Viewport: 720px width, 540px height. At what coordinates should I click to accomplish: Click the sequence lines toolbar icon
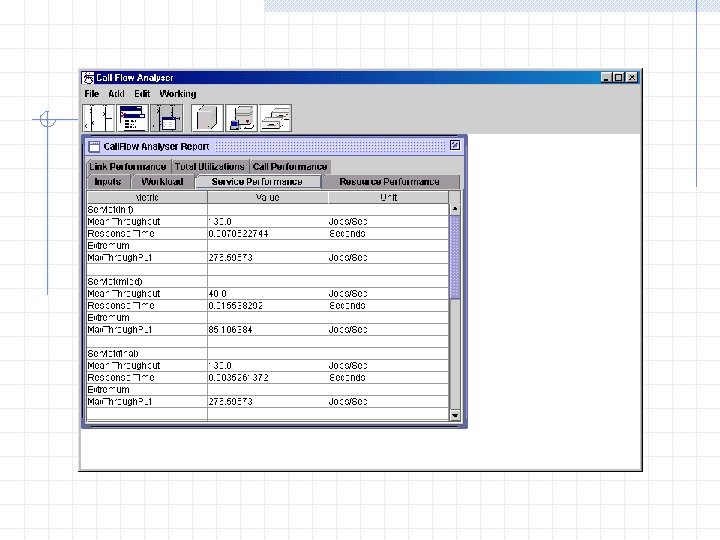click(x=99, y=118)
